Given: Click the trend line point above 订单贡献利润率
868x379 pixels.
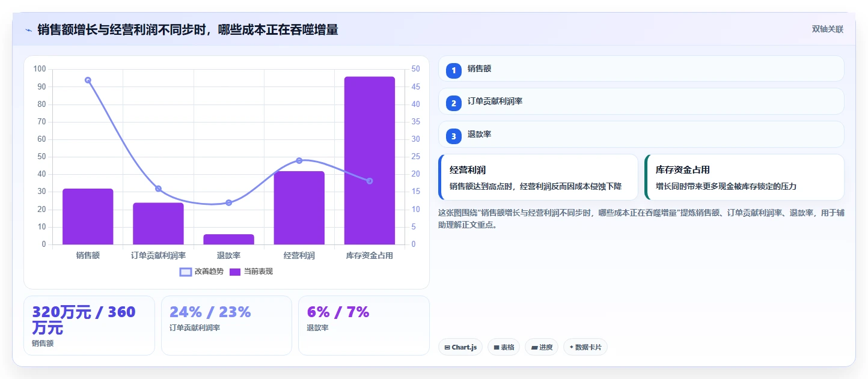Looking at the screenshot, I should coord(158,189).
